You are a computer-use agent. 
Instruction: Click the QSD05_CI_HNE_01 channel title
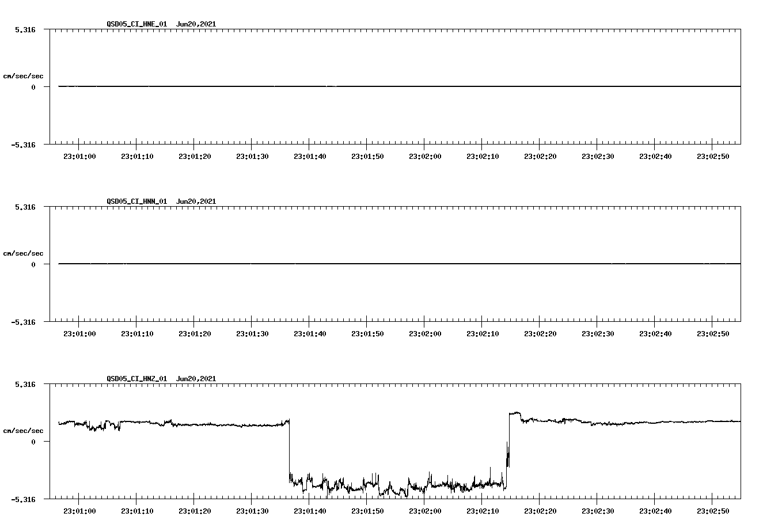[x=136, y=24]
